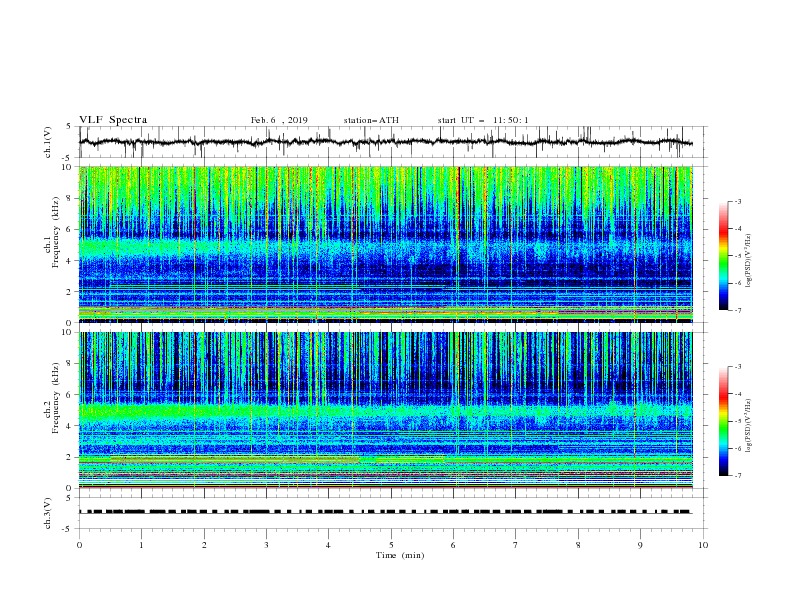Click the time axis tick label "8"
This screenshot has width=792, height=612.
578,545
